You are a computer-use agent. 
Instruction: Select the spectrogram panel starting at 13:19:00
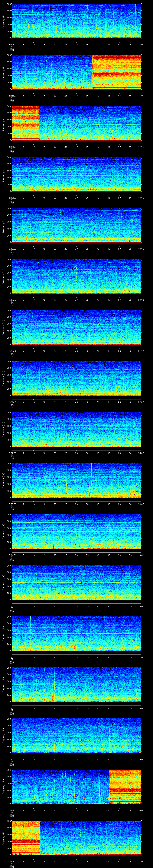click(76, 276)
